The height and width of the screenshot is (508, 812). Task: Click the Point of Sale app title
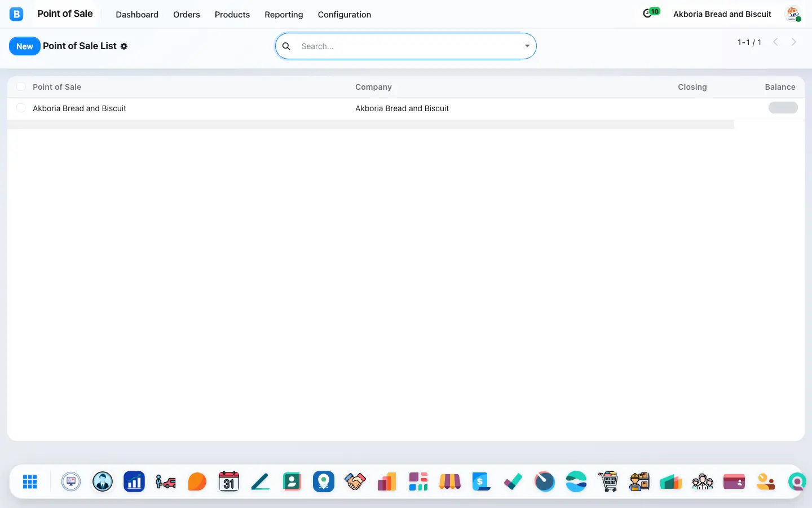[65, 14]
